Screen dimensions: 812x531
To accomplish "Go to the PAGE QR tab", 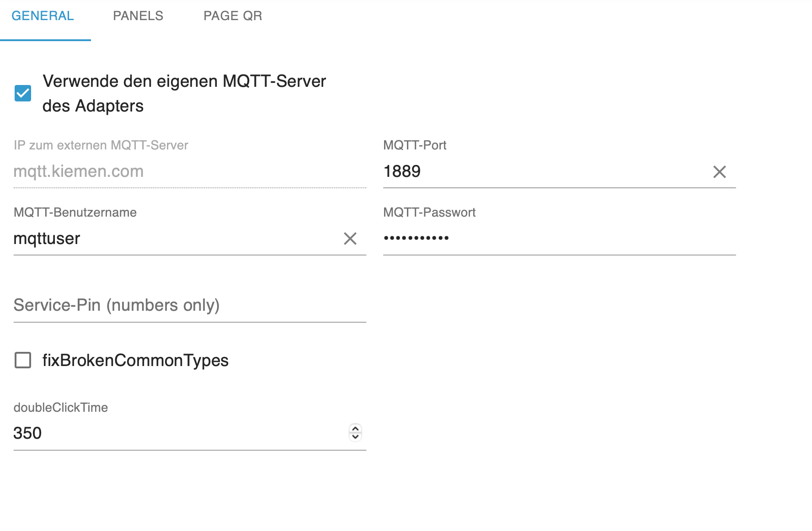I will 233,16.
